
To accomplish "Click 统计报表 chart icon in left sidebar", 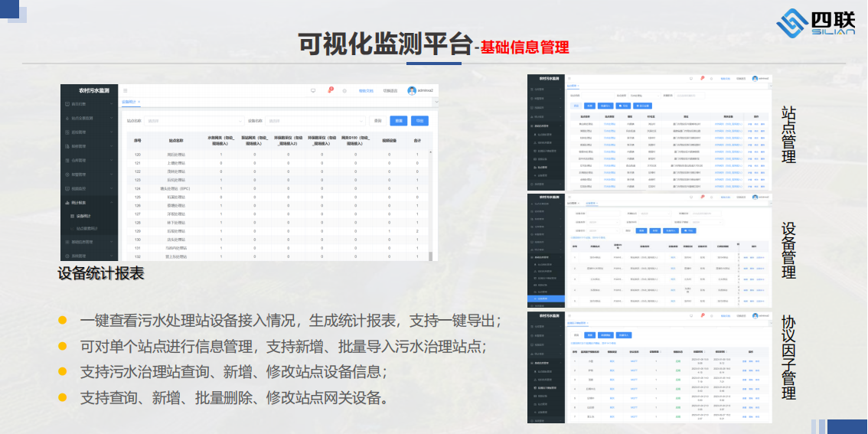I will click(67, 203).
